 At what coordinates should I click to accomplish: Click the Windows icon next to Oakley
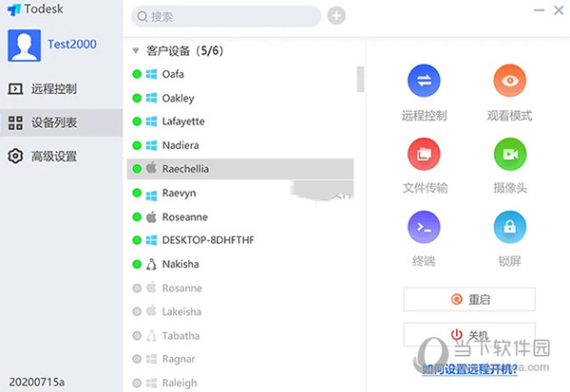pyautogui.click(x=151, y=98)
